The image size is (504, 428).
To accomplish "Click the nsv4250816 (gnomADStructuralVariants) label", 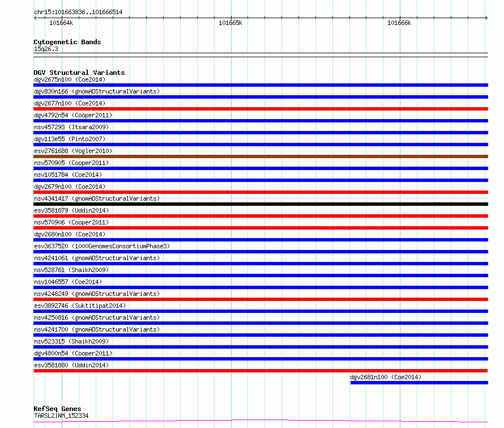I will (x=97, y=317).
